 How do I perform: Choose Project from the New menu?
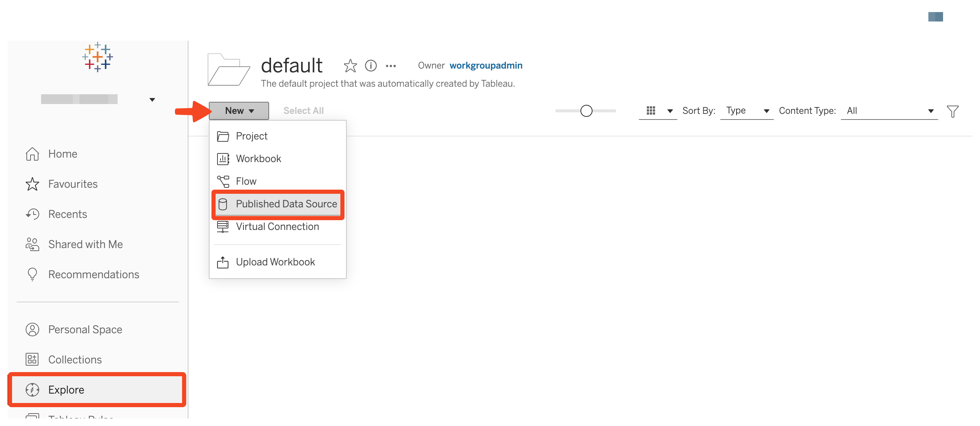(x=278, y=136)
